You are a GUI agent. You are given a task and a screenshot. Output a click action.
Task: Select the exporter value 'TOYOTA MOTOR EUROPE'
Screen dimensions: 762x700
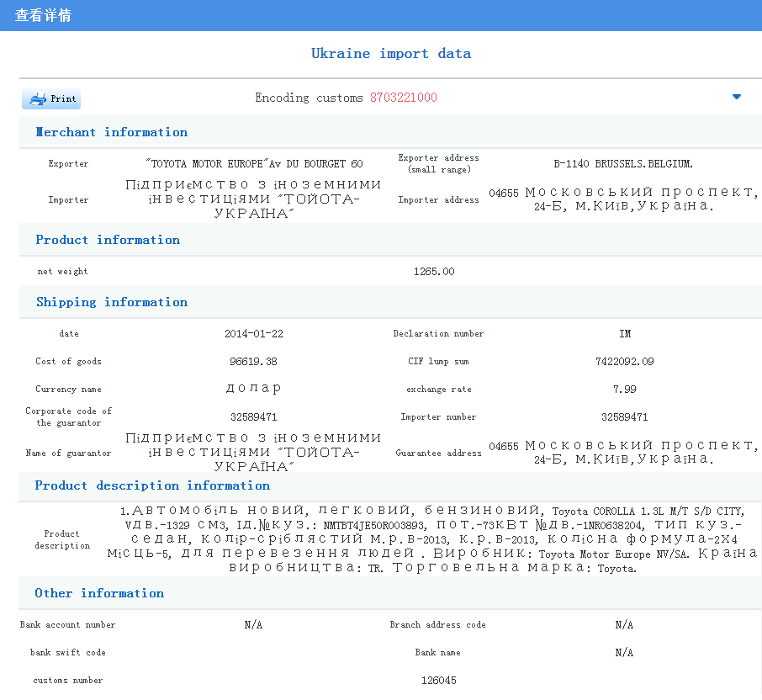click(254, 164)
